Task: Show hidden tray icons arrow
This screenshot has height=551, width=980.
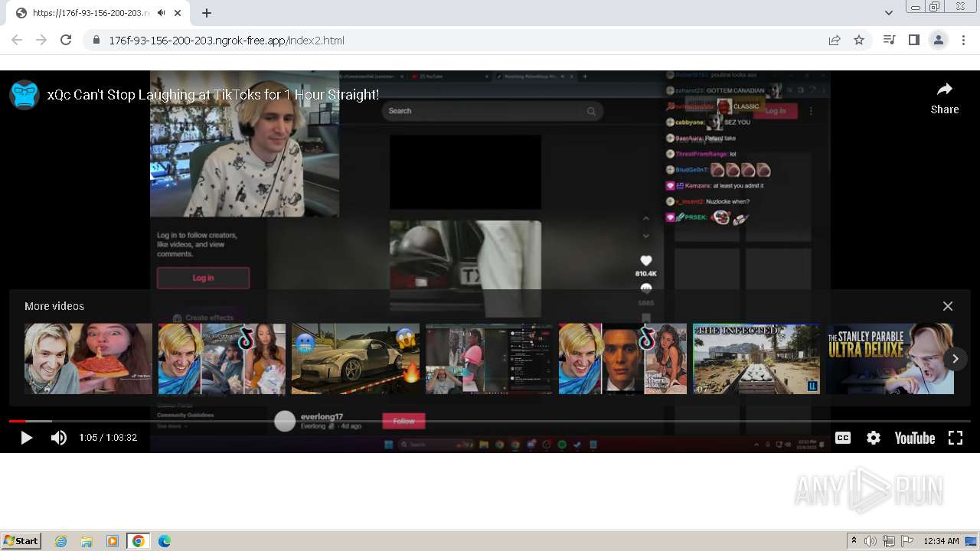Action: click(x=854, y=541)
